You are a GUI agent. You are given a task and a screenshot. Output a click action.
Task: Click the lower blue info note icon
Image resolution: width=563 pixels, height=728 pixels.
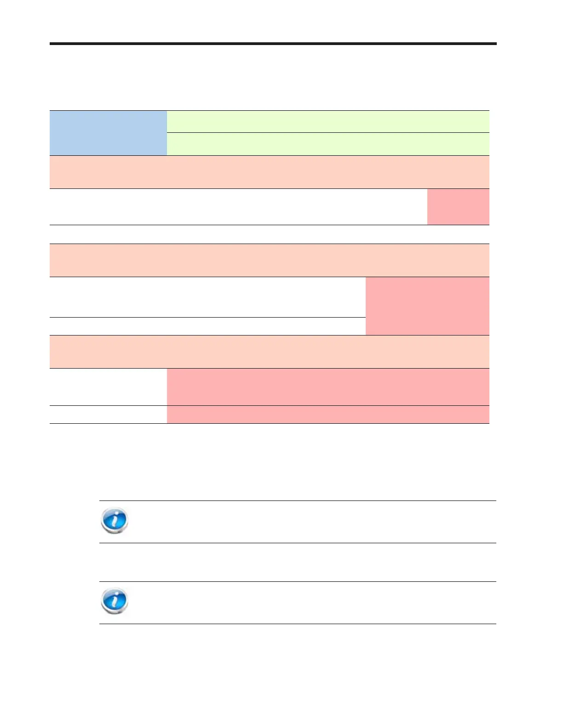coord(114,601)
